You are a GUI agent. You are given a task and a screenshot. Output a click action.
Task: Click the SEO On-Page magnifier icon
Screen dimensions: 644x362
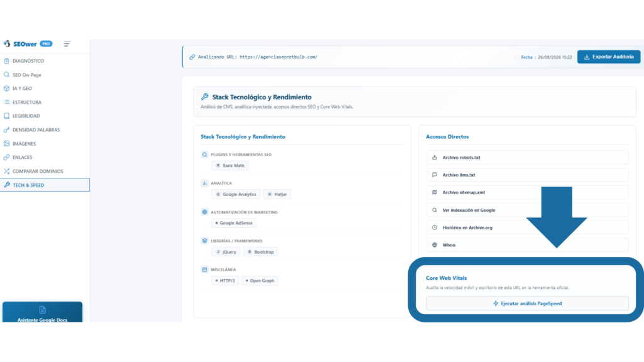tap(6, 75)
